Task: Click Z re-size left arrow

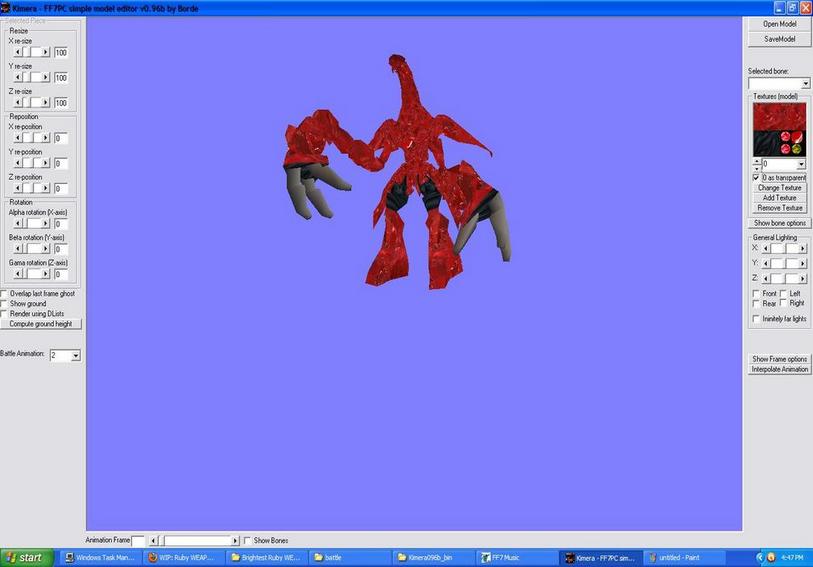Action: point(18,103)
